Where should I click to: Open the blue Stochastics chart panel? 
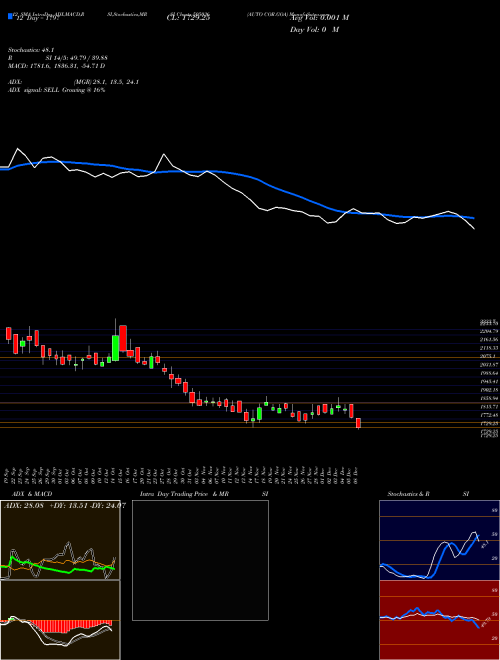click(439, 540)
